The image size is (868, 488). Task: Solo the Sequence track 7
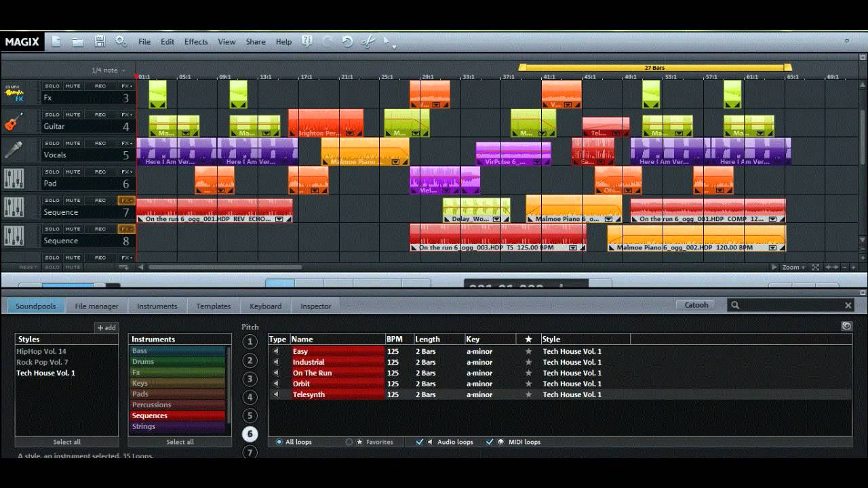52,200
